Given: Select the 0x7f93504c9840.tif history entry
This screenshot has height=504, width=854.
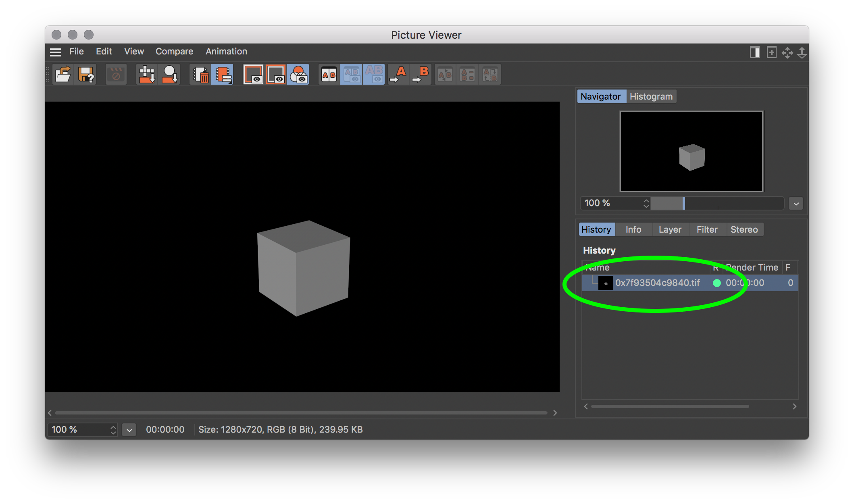Looking at the screenshot, I should click(690, 283).
